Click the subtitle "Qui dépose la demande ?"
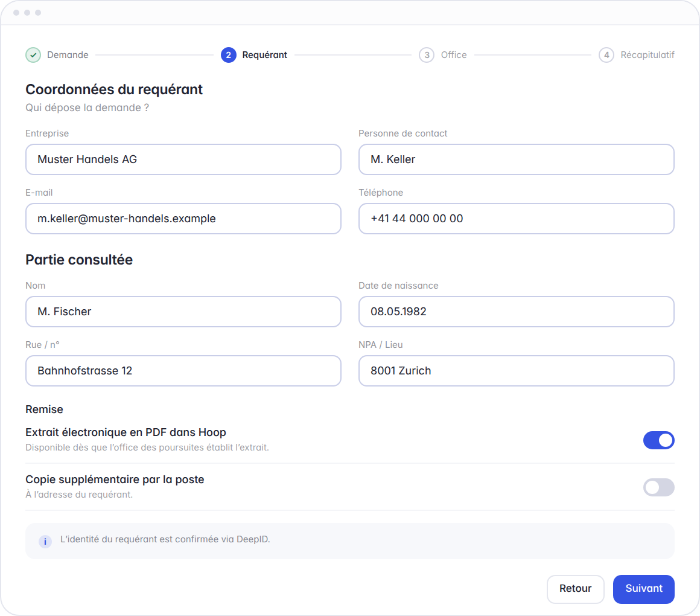The height and width of the screenshot is (616, 700). pos(87,107)
